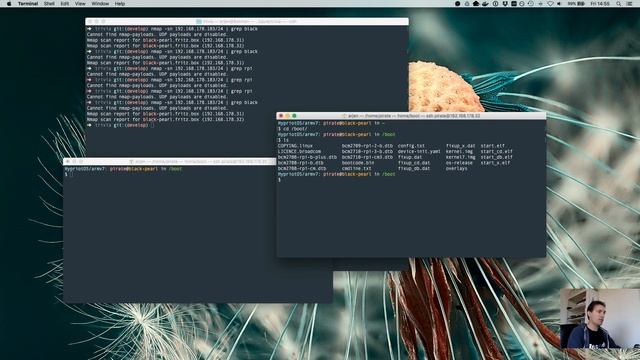
Task: Click bcm2710-rpi-3-b.dtb file name
Action: [367, 151]
